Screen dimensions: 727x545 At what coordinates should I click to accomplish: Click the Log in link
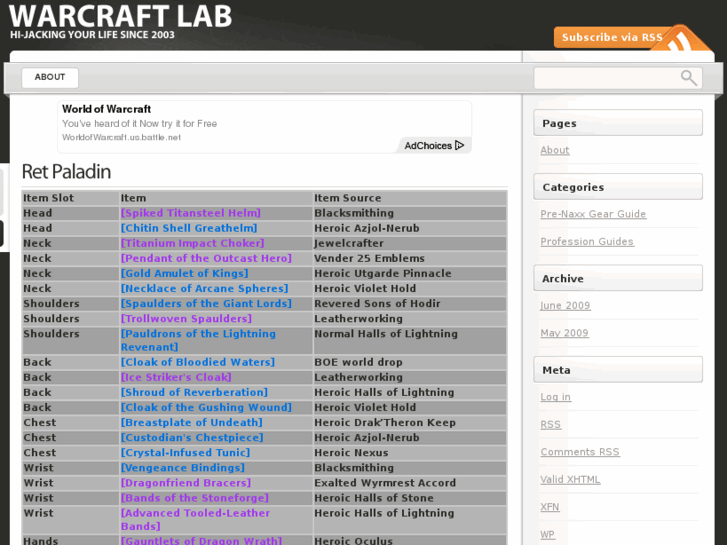(x=555, y=397)
